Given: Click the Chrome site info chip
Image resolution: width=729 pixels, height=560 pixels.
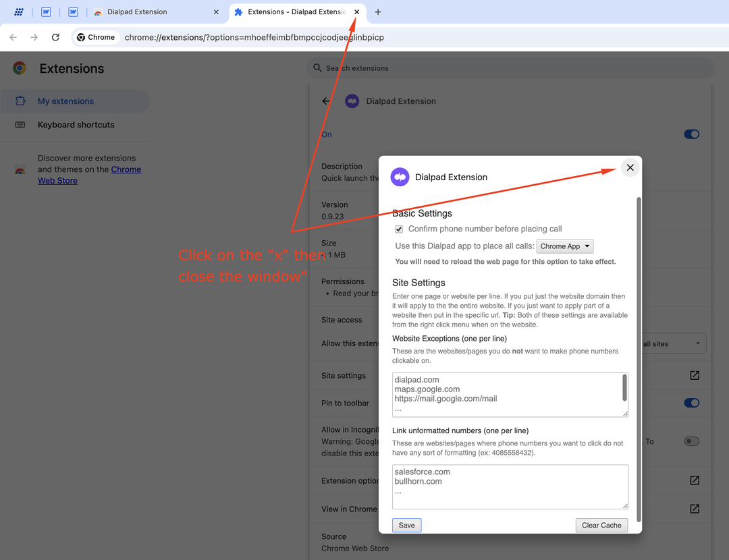Looking at the screenshot, I should point(96,37).
